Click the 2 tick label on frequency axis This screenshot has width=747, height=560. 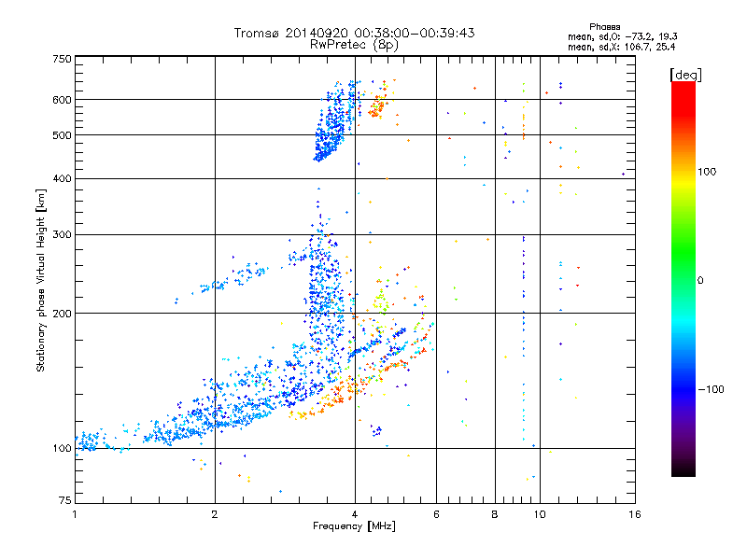click(215, 514)
